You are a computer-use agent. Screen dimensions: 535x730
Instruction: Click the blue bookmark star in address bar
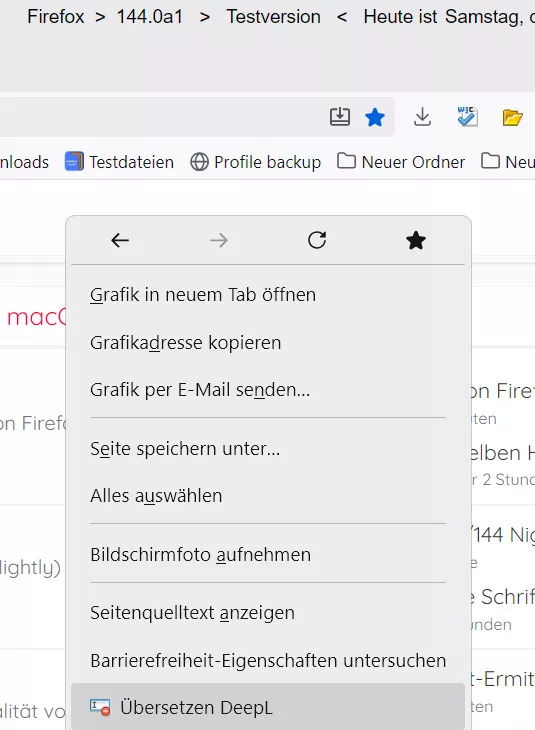click(375, 117)
